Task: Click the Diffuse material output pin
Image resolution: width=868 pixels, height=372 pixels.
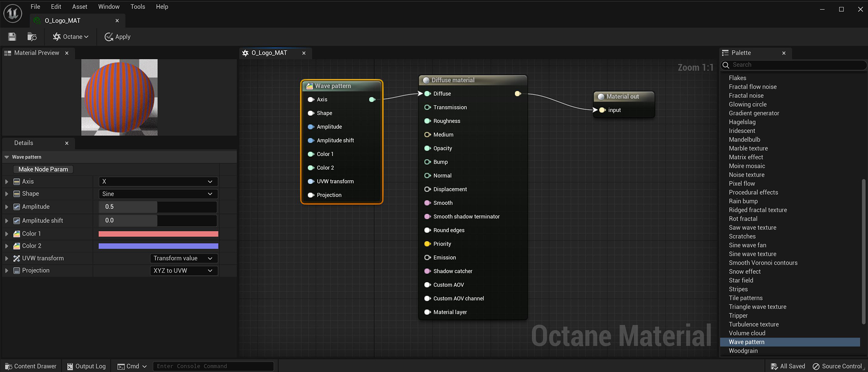Action: coord(518,94)
